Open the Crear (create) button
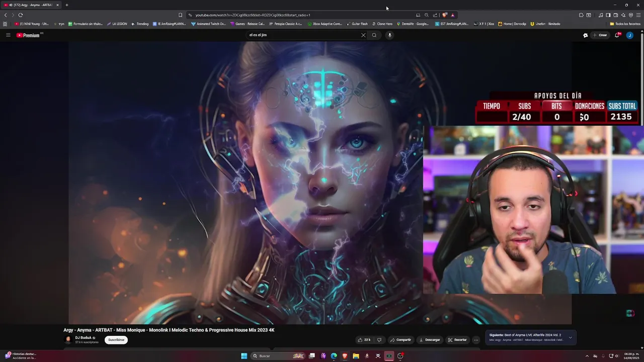 point(600,35)
